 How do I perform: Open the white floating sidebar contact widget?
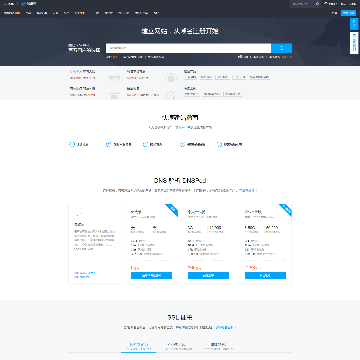(x=354, y=43)
